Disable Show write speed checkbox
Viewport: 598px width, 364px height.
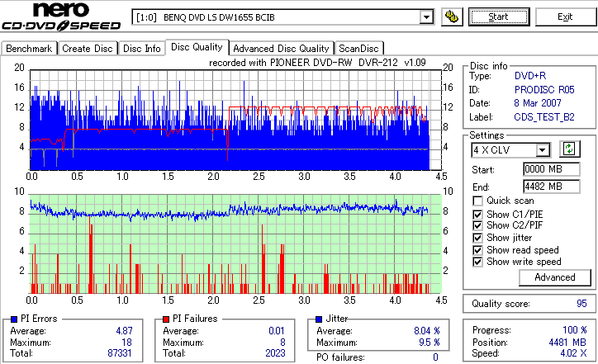(x=477, y=262)
